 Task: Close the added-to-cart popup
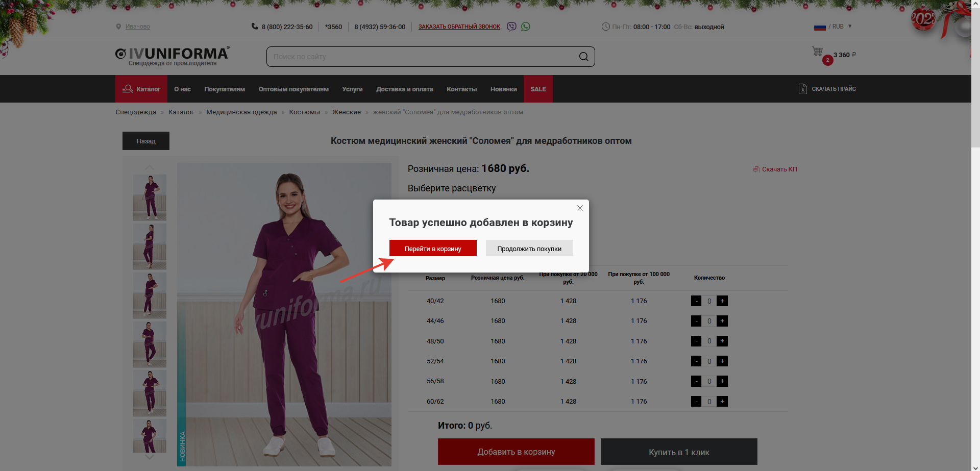[580, 208]
